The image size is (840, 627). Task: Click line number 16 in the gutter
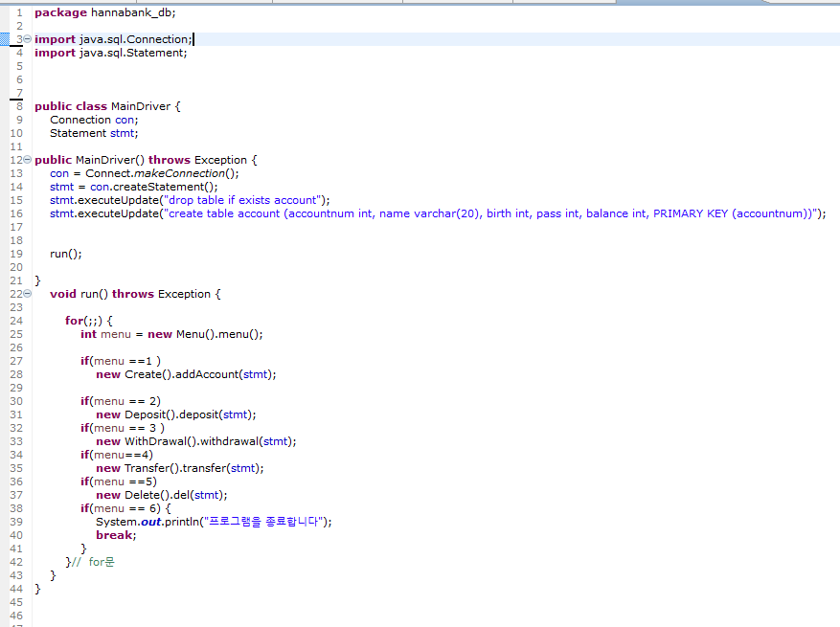coord(16,213)
